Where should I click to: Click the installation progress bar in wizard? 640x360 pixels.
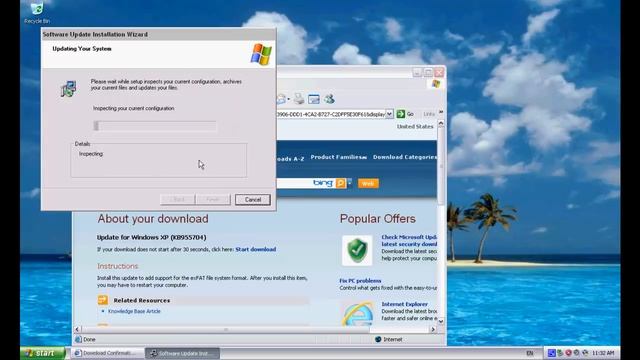tap(155, 126)
